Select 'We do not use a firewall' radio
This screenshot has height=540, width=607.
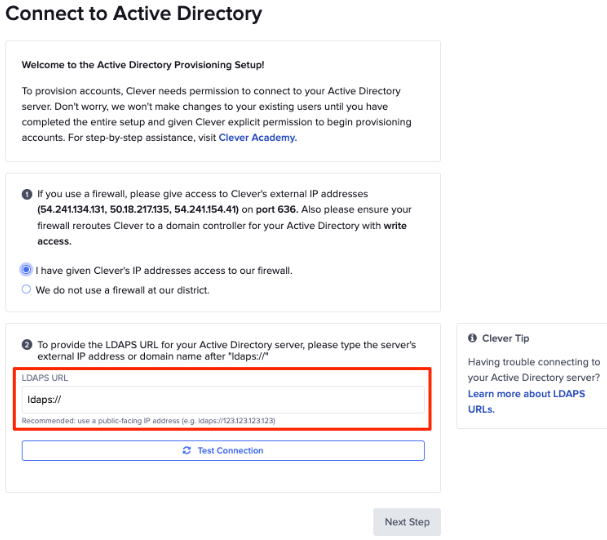(27, 290)
